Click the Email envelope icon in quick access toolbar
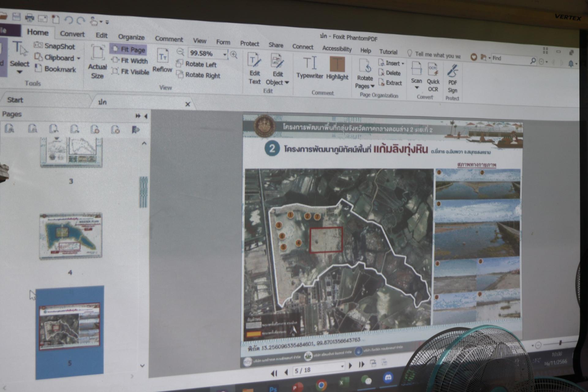Viewport: 588px width, 392px height. tap(43, 18)
